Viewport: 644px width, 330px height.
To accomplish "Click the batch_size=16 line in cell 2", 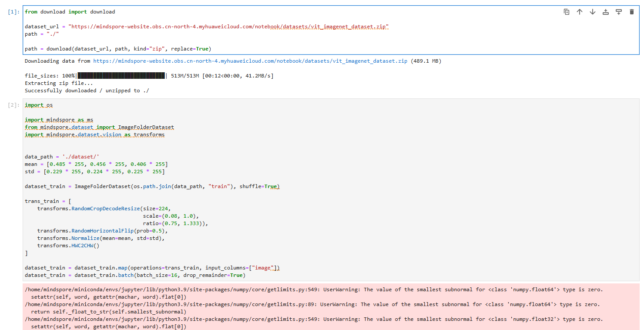I will coord(135,275).
